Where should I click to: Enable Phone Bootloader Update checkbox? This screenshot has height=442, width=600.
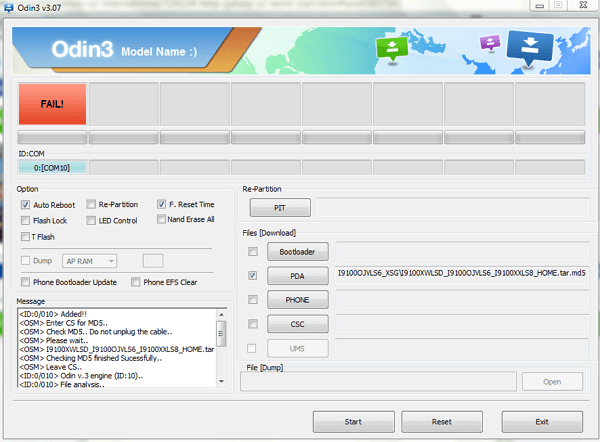[25, 282]
